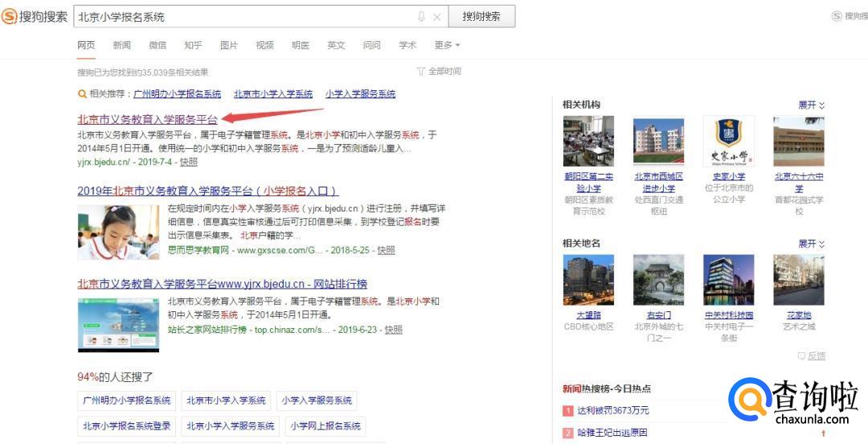Image resolution: width=868 pixels, height=444 pixels.
Task: Click the 花家地 street image
Action: pyautogui.click(x=799, y=280)
